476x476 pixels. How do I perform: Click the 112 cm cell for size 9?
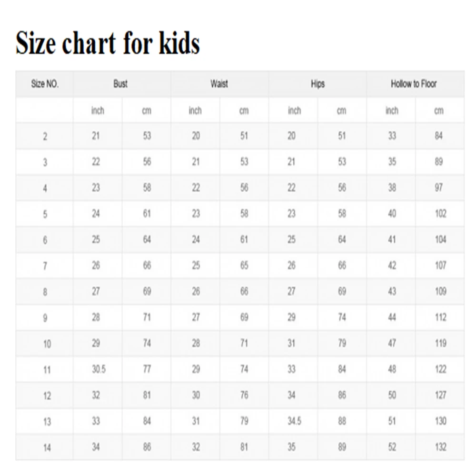[440, 317]
